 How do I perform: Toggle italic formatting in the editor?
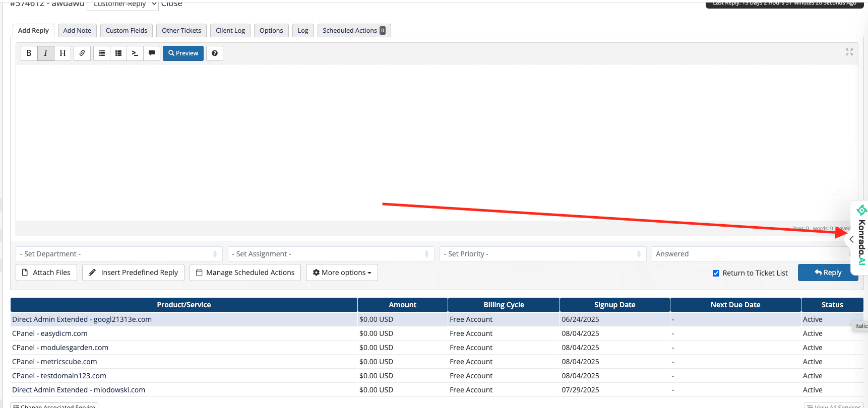click(x=46, y=53)
